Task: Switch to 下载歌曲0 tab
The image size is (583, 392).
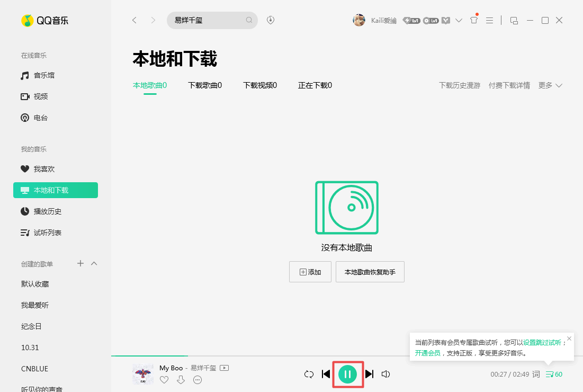Action: click(205, 85)
